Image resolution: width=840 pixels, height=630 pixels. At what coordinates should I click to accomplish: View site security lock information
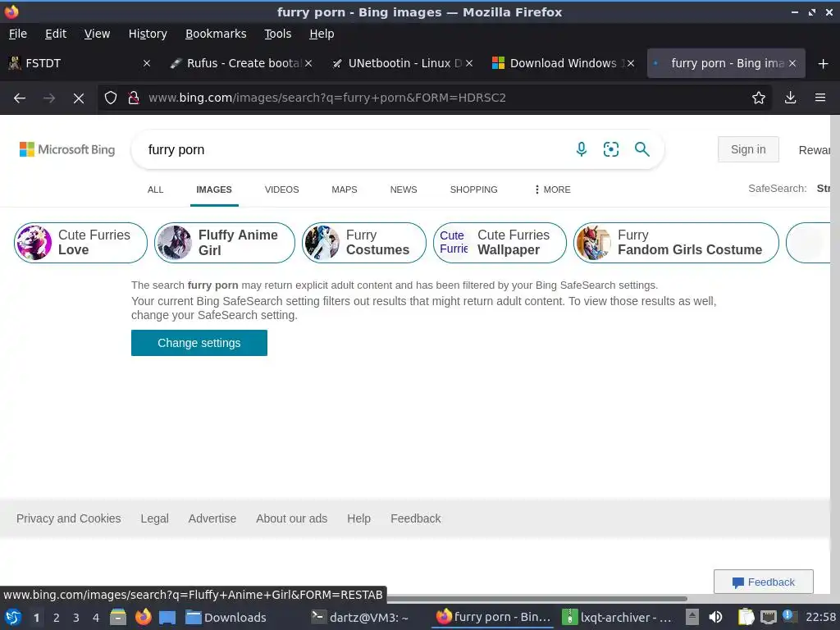click(134, 98)
